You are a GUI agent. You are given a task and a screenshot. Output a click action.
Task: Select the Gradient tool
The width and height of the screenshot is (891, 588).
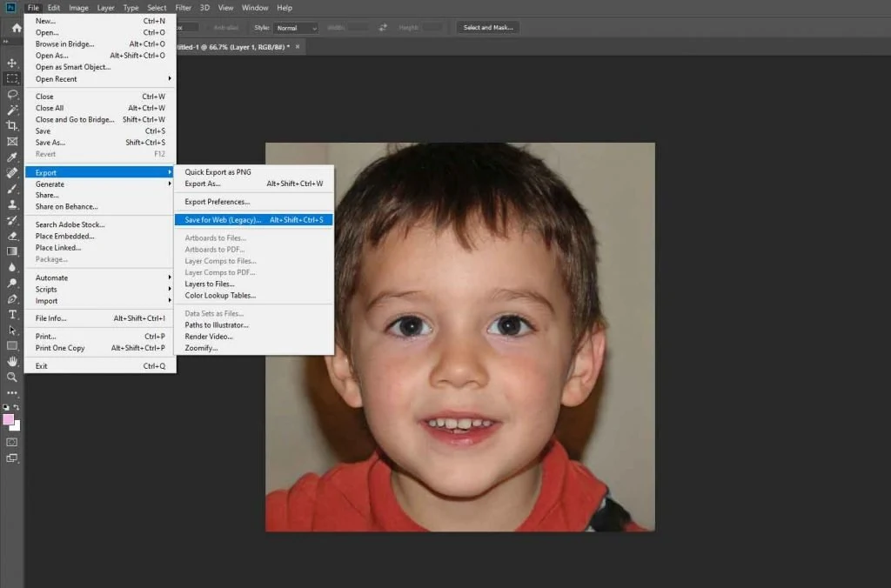coord(12,251)
